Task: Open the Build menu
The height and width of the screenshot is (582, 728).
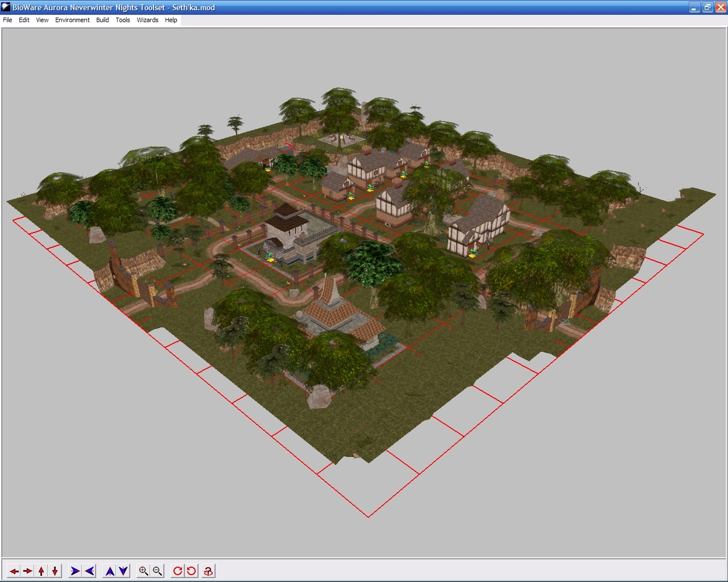Action: pyautogui.click(x=102, y=20)
